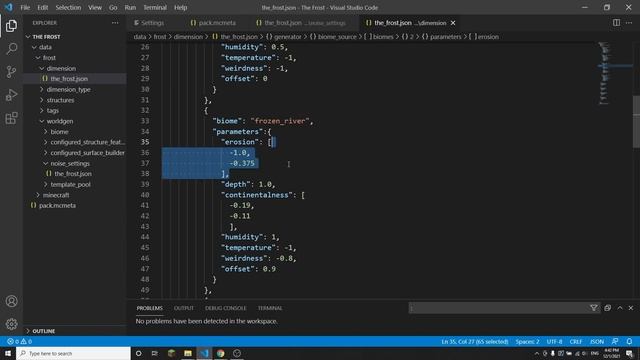Open the Help menu

[180, 7]
